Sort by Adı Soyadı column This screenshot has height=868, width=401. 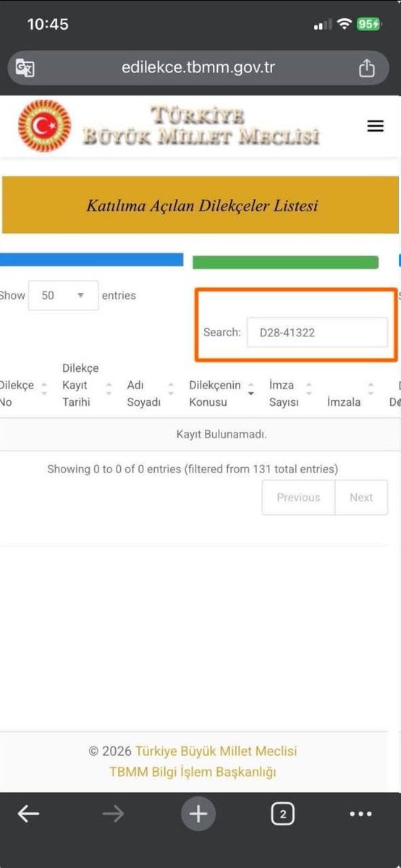point(151,393)
